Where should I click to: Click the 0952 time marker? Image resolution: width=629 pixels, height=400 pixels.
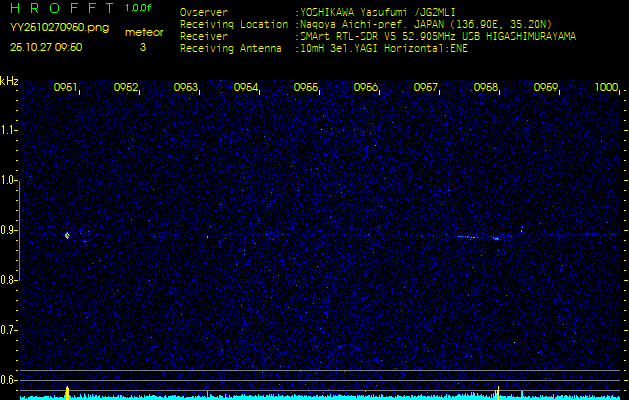click(126, 87)
